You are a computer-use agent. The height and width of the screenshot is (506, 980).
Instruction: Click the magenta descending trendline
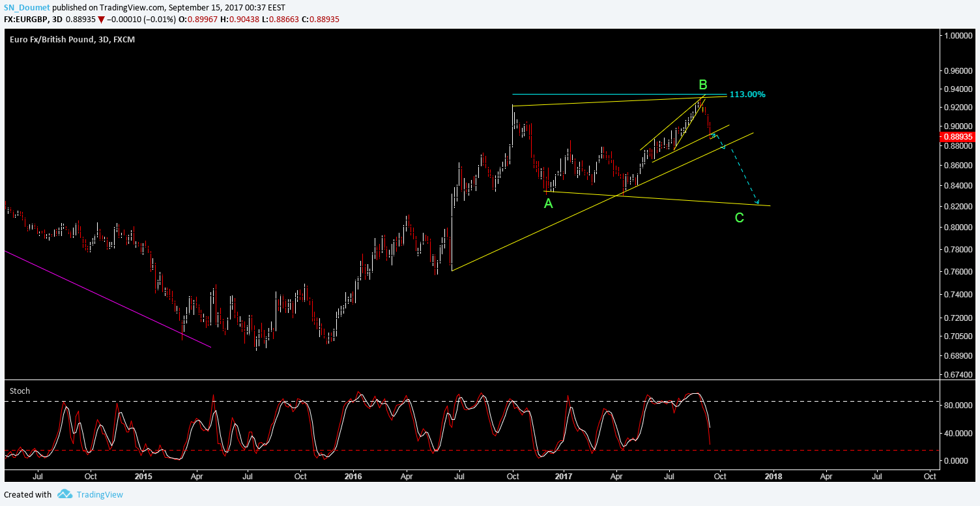point(108,299)
